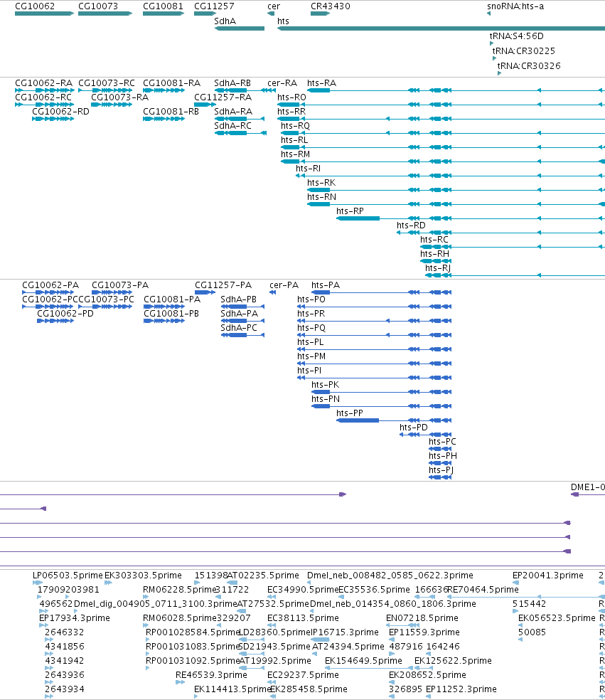
Task: Click the EK056523.5prime EST label
Action: point(557,618)
